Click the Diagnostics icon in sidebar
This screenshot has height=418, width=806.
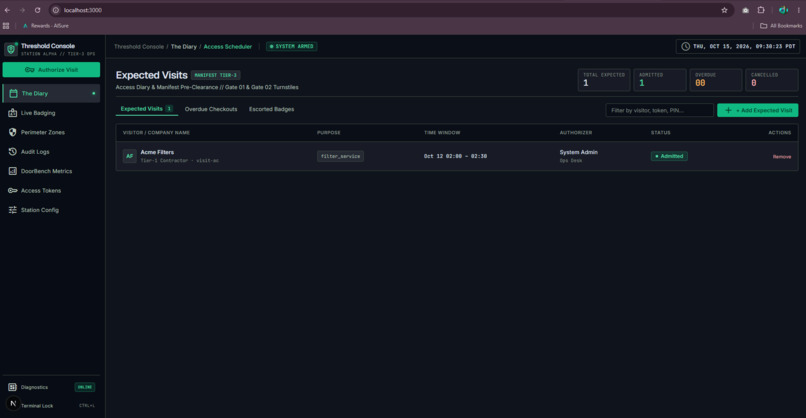click(12, 387)
